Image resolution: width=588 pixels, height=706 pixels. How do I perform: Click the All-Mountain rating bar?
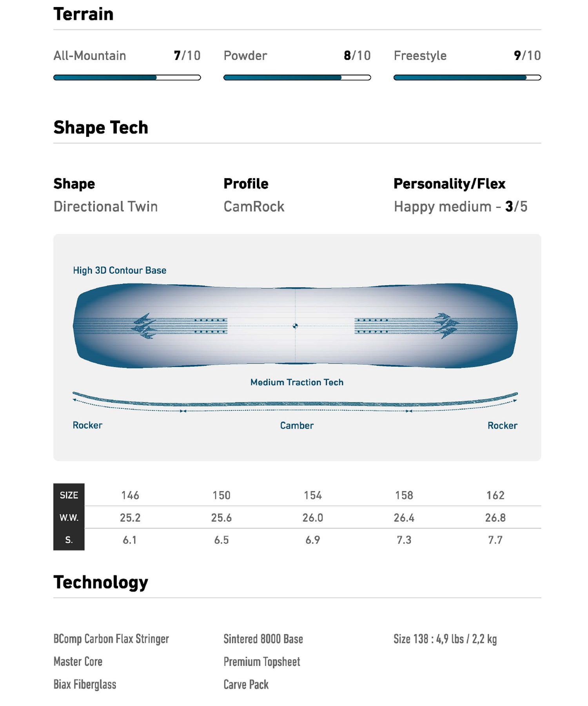click(x=127, y=78)
